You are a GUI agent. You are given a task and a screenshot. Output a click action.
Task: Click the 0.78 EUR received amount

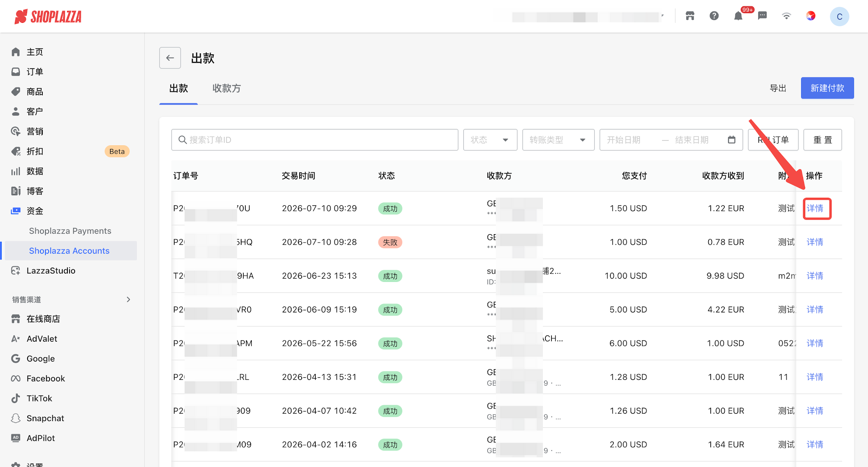[726, 242]
